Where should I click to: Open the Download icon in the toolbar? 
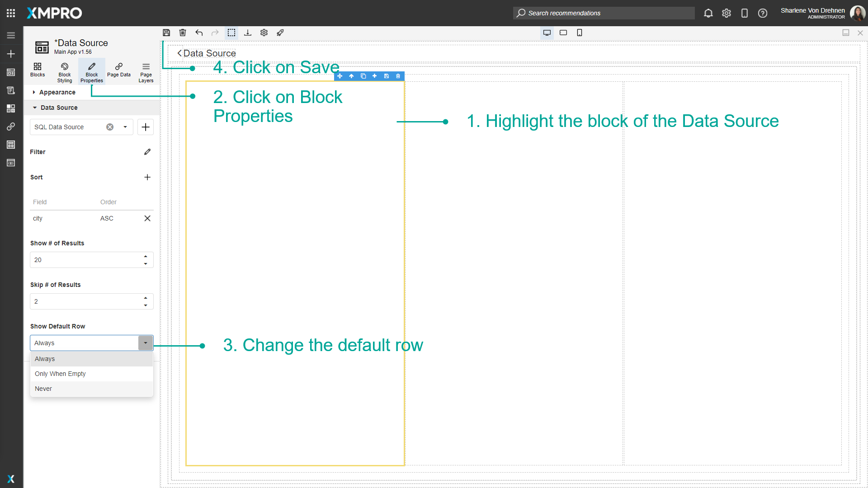248,33
